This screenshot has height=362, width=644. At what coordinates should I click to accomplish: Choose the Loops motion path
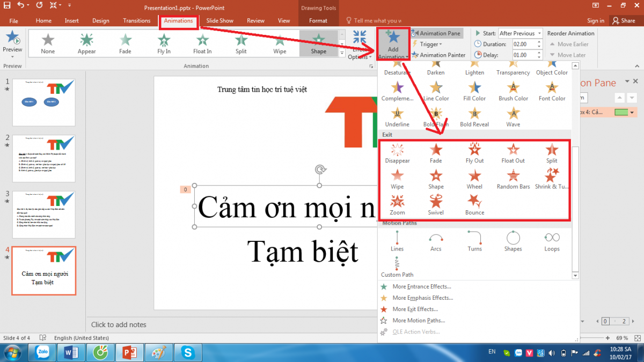pyautogui.click(x=552, y=241)
